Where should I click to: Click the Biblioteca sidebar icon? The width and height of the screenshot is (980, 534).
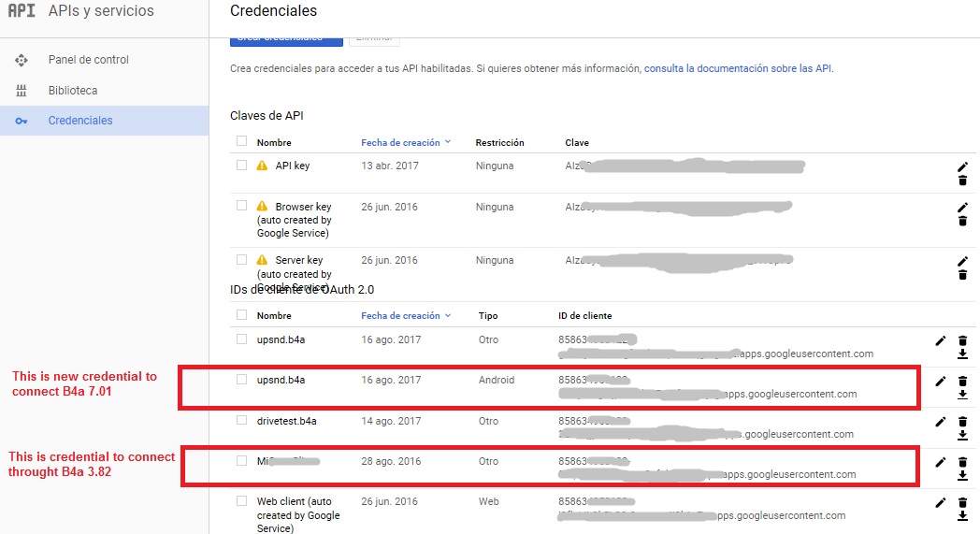22,91
